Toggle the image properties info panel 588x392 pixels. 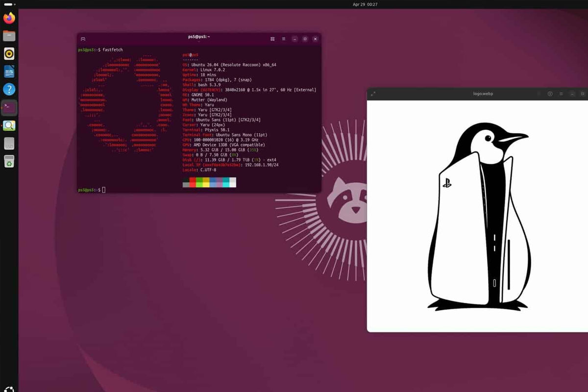(550, 94)
